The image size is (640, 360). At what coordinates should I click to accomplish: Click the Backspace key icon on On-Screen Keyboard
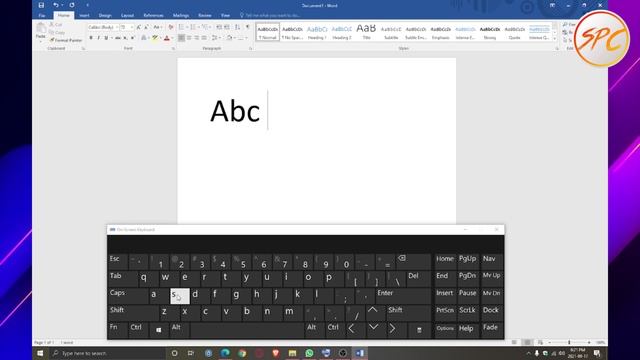tap(413, 261)
